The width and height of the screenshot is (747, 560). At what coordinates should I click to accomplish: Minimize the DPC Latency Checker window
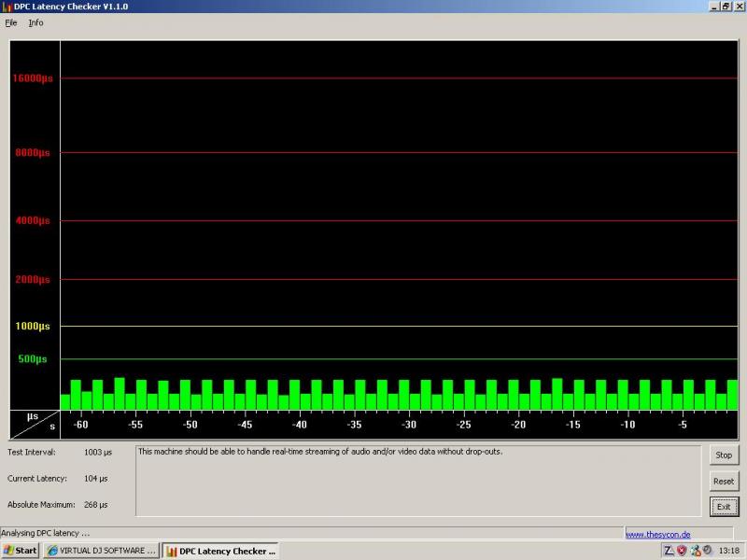tap(714, 7)
